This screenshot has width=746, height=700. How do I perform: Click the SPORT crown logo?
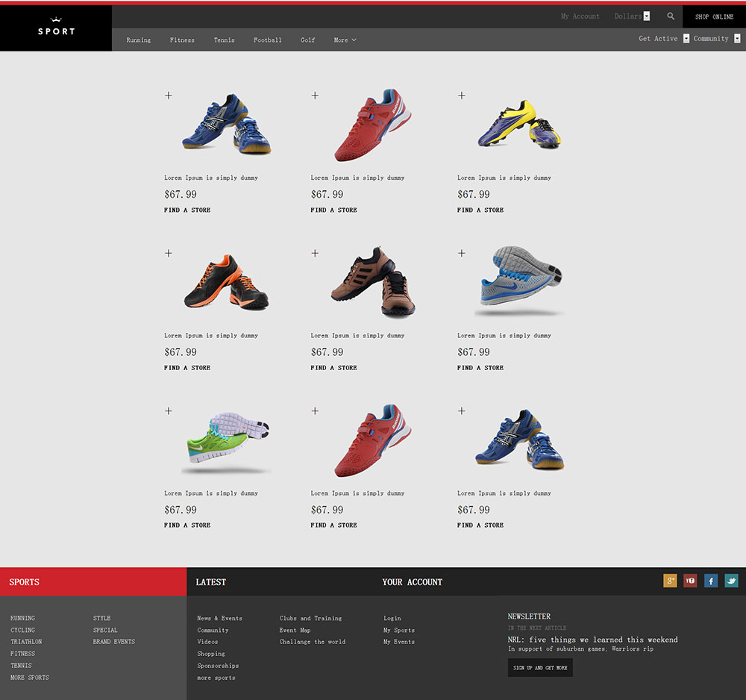pyautogui.click(x=56, y=28)
